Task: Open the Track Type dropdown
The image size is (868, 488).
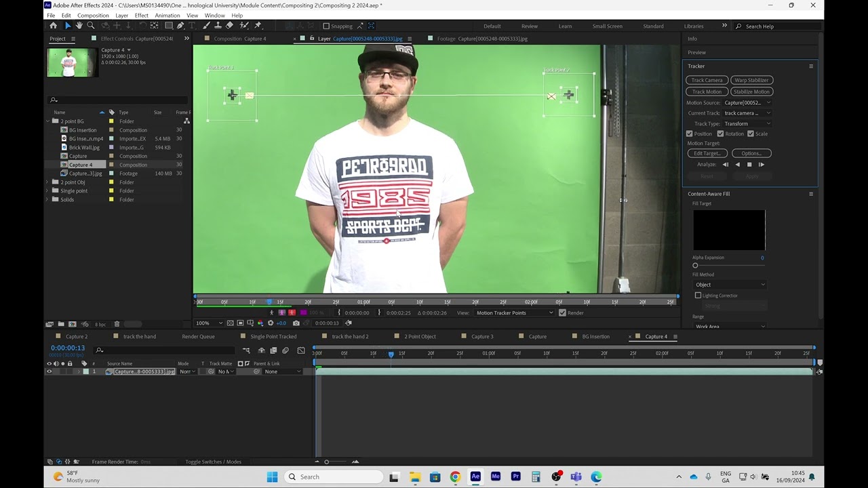Action: tap(747, 123)
